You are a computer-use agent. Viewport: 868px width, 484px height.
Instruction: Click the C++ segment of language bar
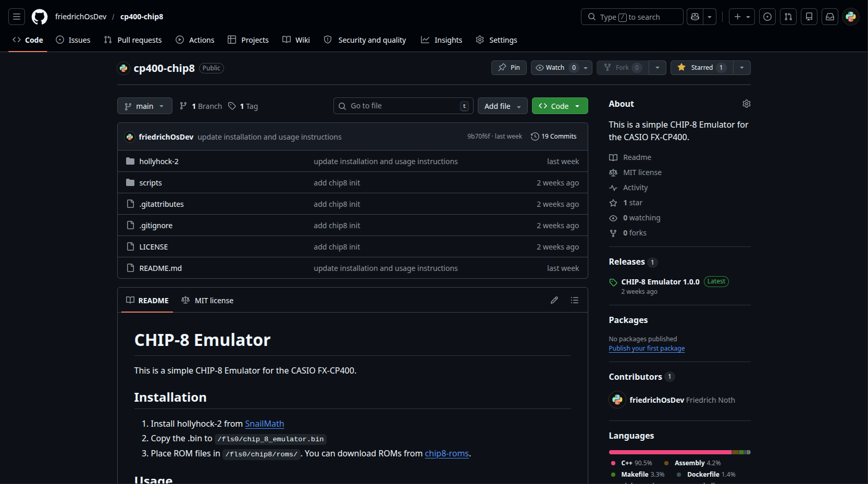click(x=670, y=452)
